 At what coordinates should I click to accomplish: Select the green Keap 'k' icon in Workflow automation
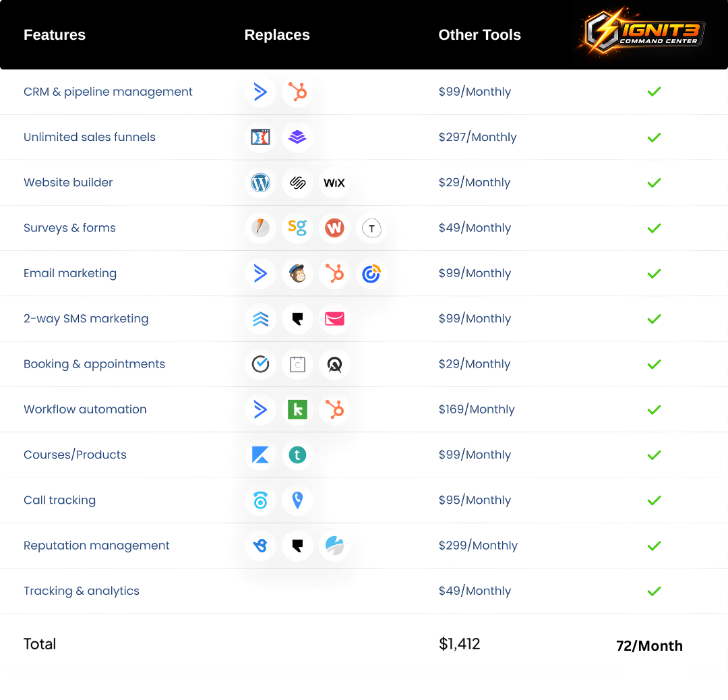tap(298, 410)
